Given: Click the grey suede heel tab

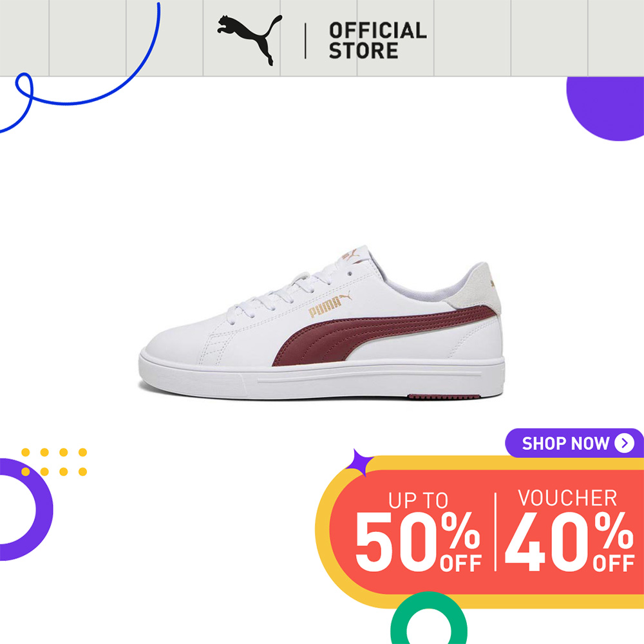Looking at the screenshot, I should click(477, 289).
